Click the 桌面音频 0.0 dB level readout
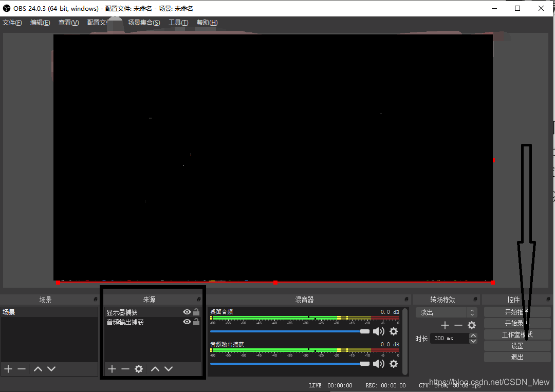 pos(390,312)
